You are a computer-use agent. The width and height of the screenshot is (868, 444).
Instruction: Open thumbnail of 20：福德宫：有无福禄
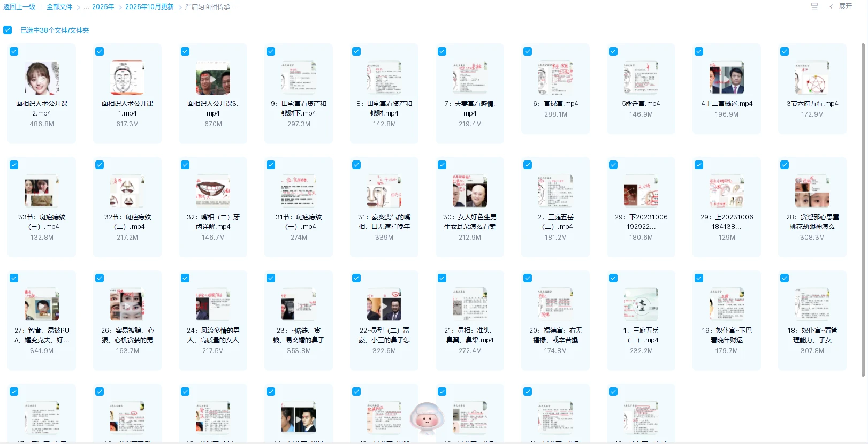[x=555, y=305]
